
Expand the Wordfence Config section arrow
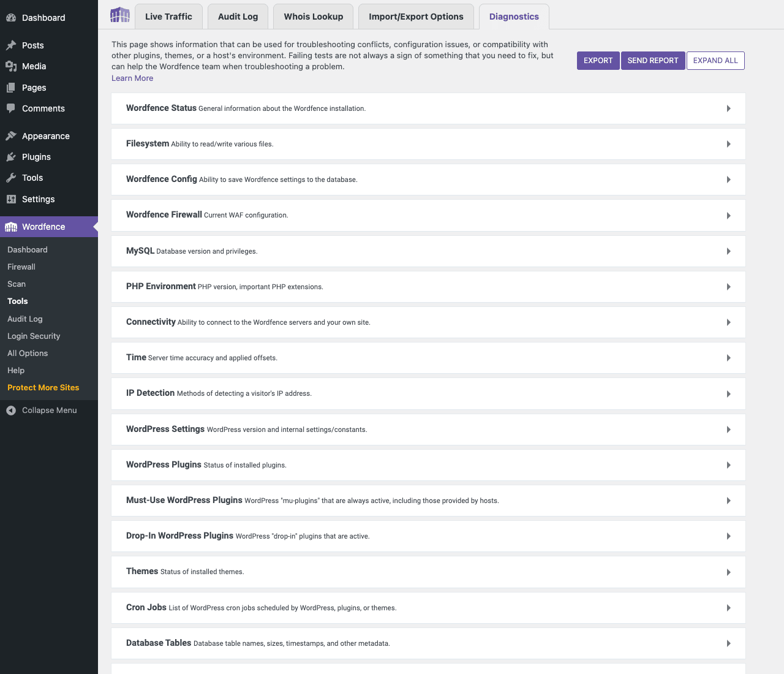[x=729, y=180]
